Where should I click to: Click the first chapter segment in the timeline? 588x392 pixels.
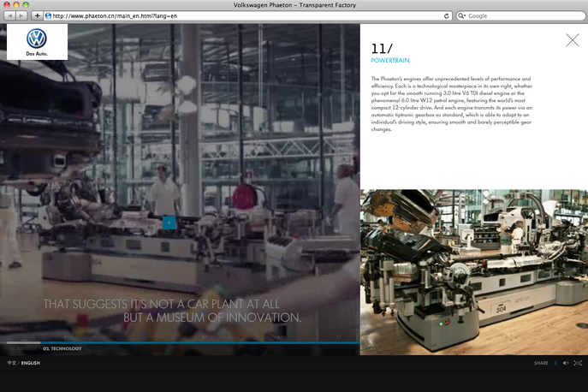21,344
